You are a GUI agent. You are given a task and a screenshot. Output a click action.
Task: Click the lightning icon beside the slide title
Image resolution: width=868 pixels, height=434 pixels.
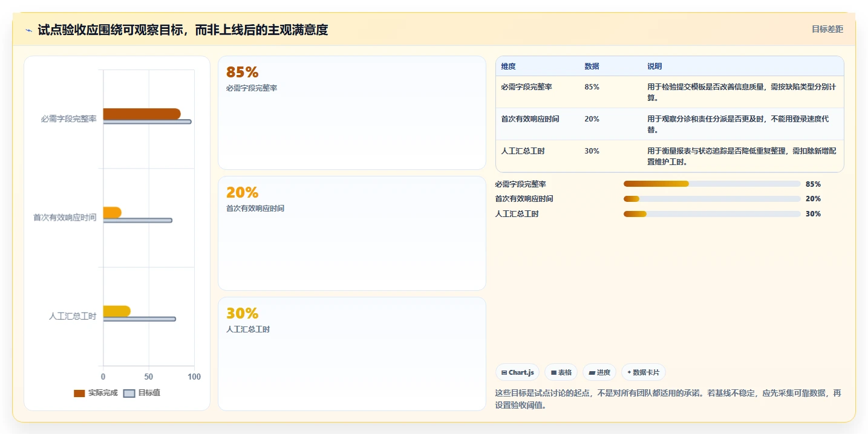click(x=29, y=30)
